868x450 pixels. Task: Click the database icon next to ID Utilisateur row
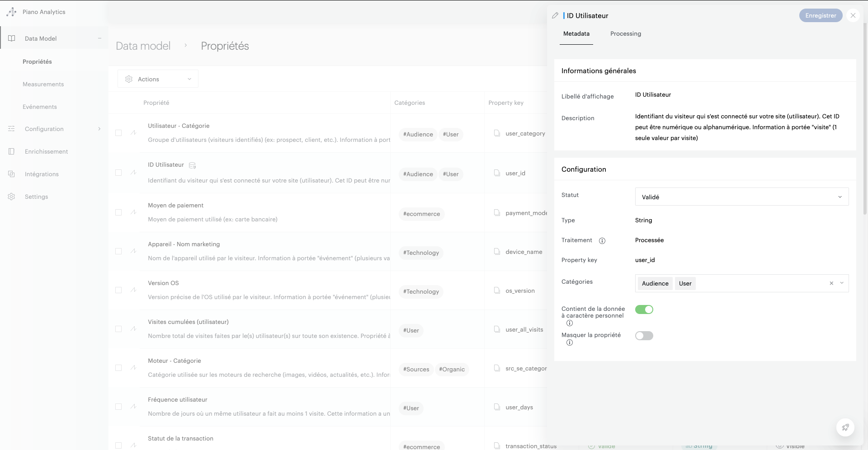coord(192,165)
